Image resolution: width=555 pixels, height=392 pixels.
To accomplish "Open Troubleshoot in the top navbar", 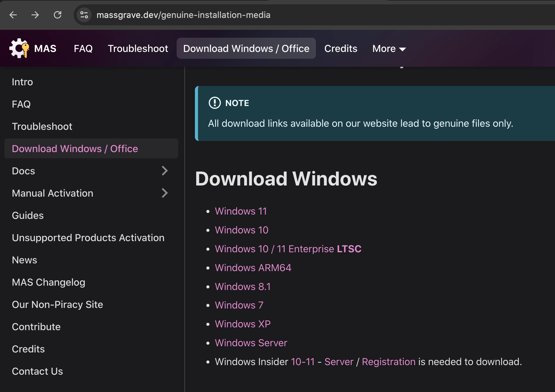I will 138,49.
